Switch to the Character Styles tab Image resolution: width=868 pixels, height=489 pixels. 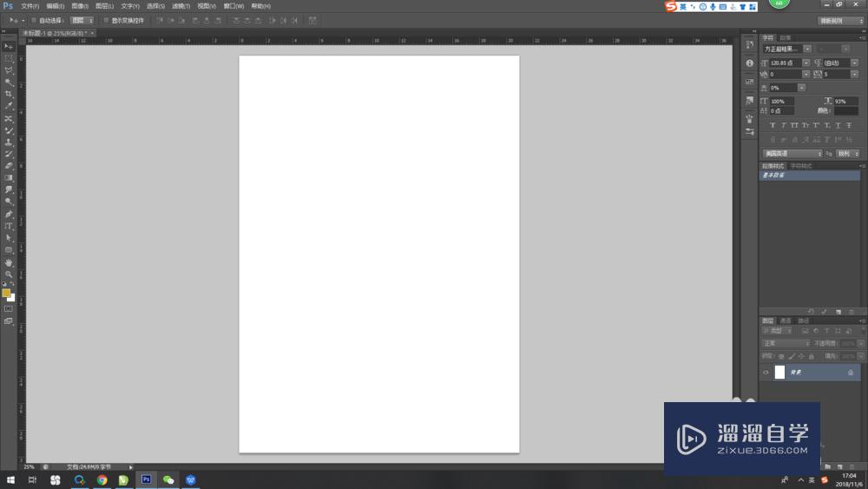[801, 166]
